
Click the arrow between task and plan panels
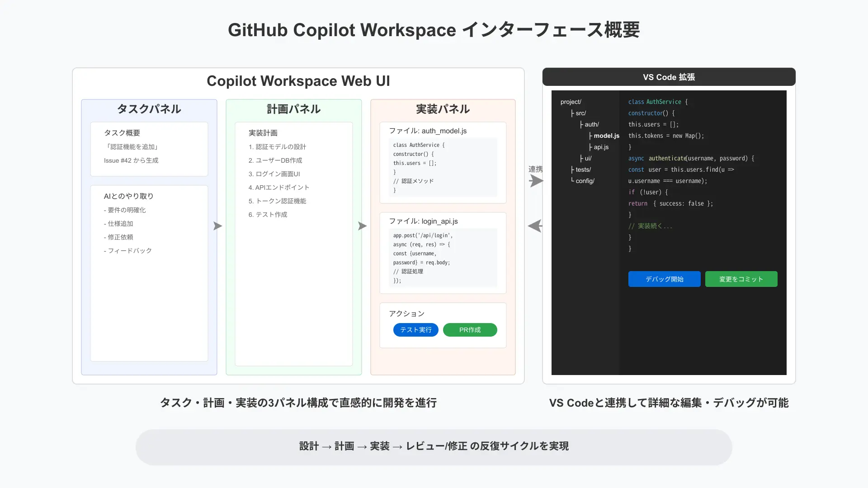[x=218, y=226]
